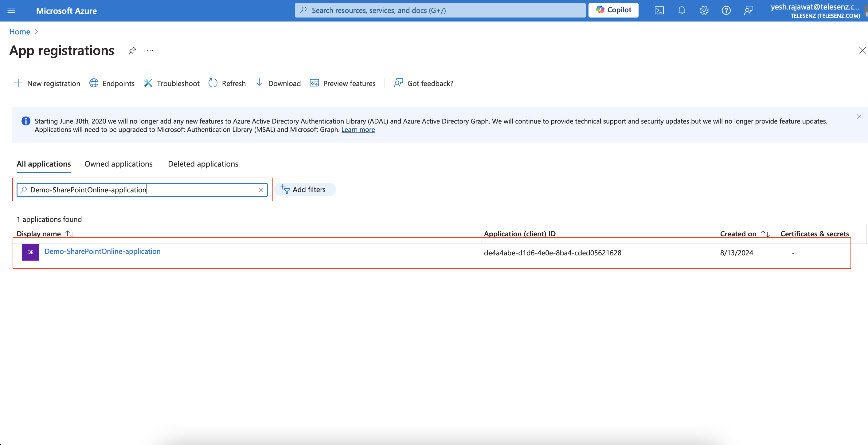The image size is (868, 445).
Task: Add filters to the application list
Action: pyautogui.click(x=304, y=189)
